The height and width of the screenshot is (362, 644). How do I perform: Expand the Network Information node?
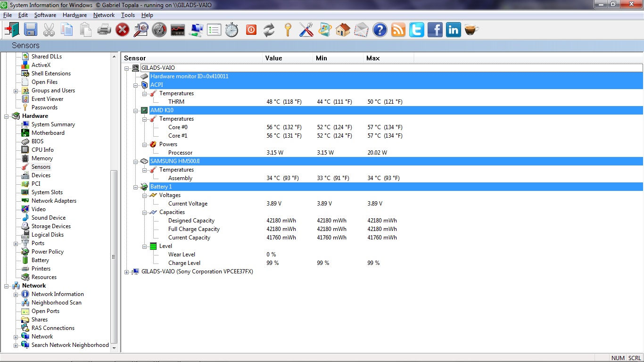pyautogui.click(x=16, y=294)
